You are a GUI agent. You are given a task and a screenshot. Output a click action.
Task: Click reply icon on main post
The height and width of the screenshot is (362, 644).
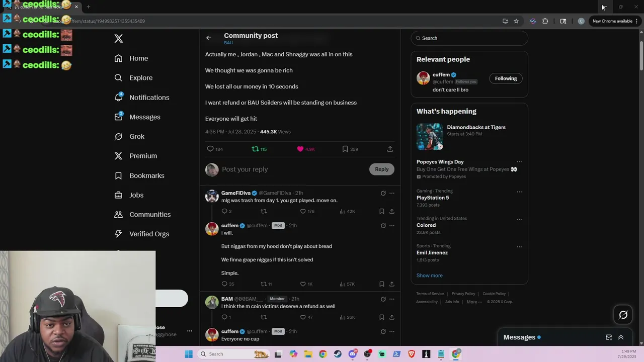pyautogui.click(x=210, y=149)
